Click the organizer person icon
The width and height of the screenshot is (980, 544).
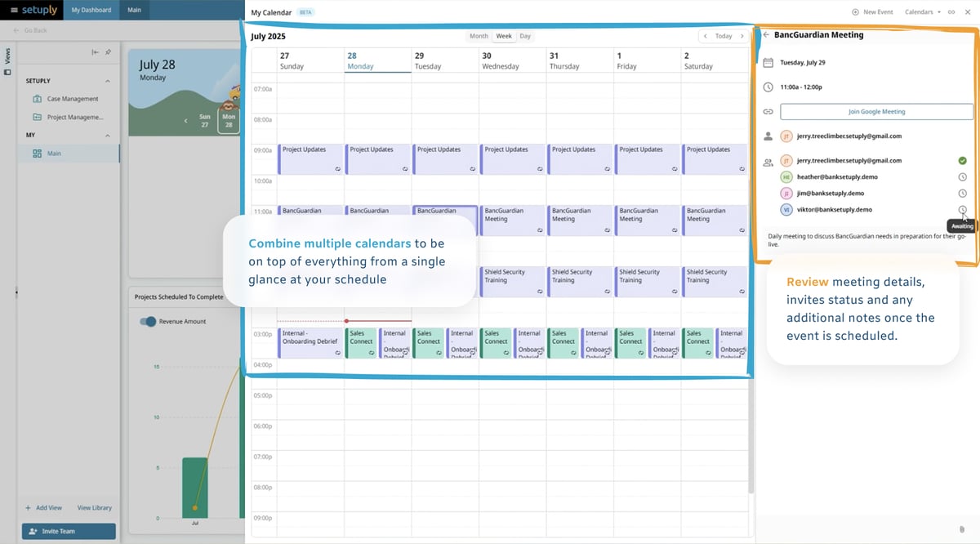[768, 136]
